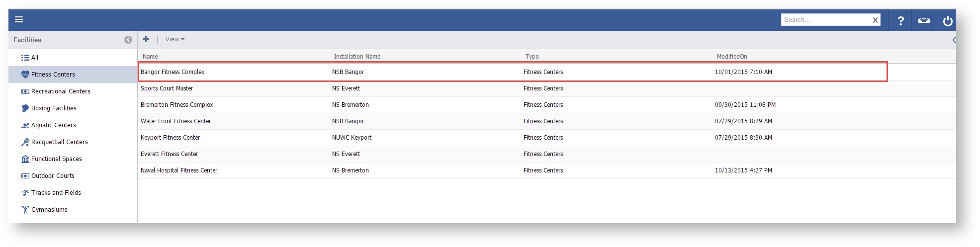Click the plus icon to add a facility
This screenshot has height=247, width=980.
[x=146, y=39]
